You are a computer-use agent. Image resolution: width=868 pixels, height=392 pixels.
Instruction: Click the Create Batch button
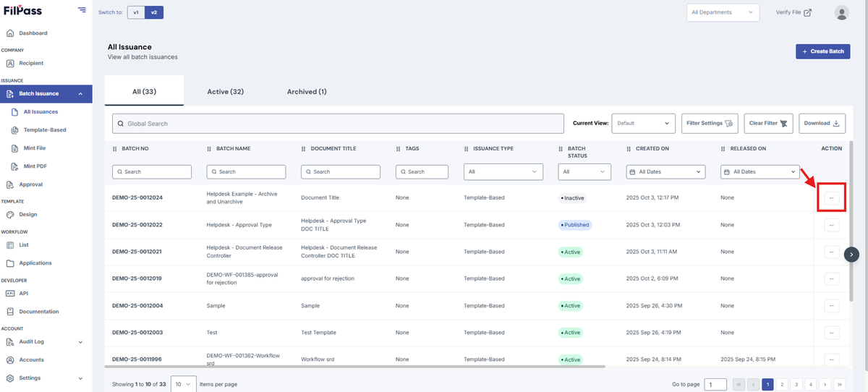[x=823, y=51]
